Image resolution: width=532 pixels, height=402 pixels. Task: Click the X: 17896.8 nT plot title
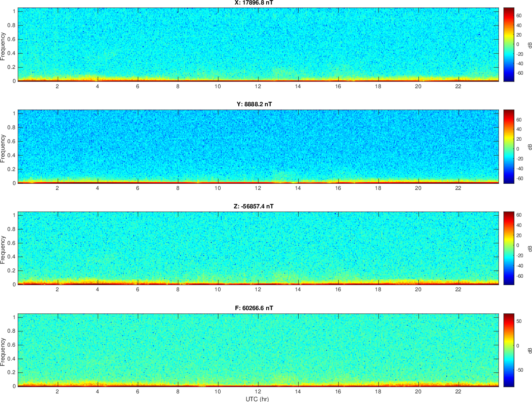(x=254, y=3)
